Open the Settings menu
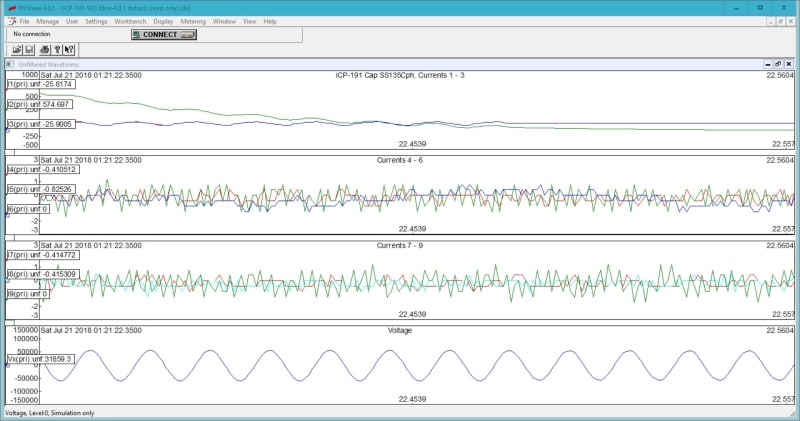The width and height of the screenshot is (800, 421). pyautogui.click(x=96, y=21)
